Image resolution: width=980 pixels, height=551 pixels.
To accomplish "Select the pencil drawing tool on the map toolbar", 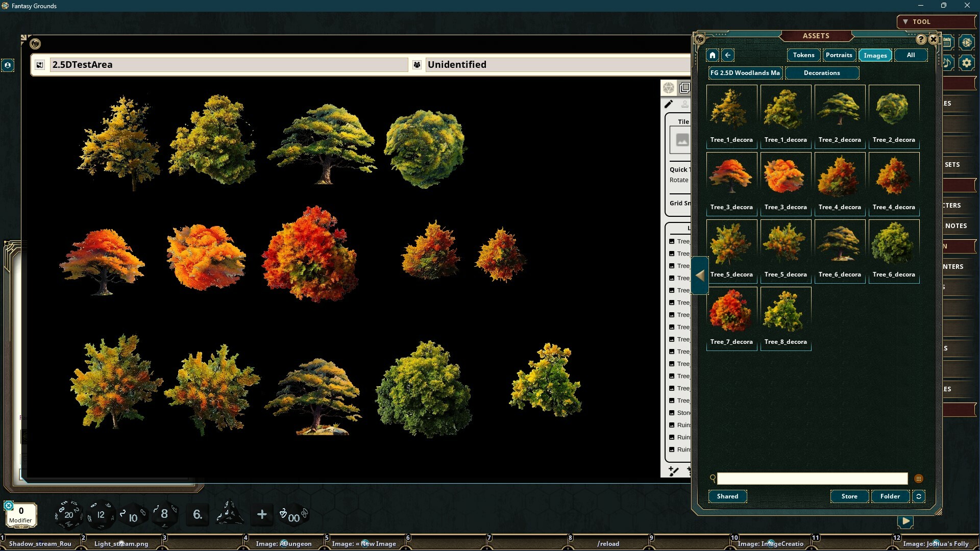I will click(x=669, y=104).
